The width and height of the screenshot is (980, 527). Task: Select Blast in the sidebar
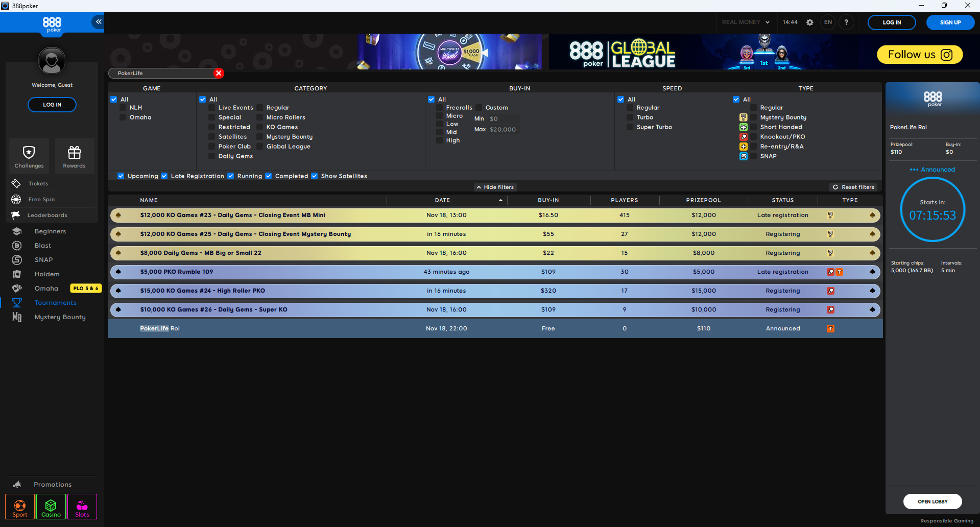point(43,245)
